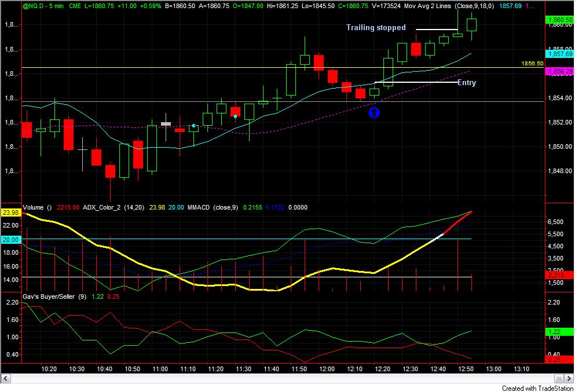This screenshot has height=392, width=575.
Task: Click the green 1,860.50 price axis tag
Action: (559, 20)
